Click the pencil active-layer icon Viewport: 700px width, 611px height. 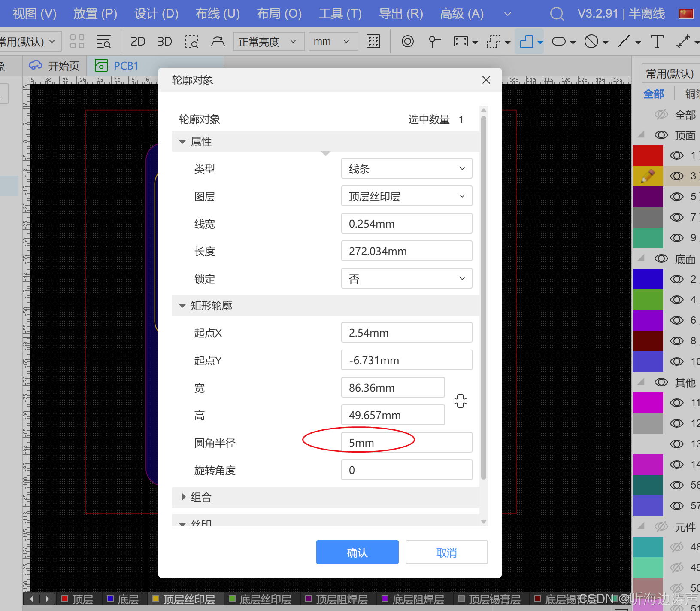(x=648, y=176)
